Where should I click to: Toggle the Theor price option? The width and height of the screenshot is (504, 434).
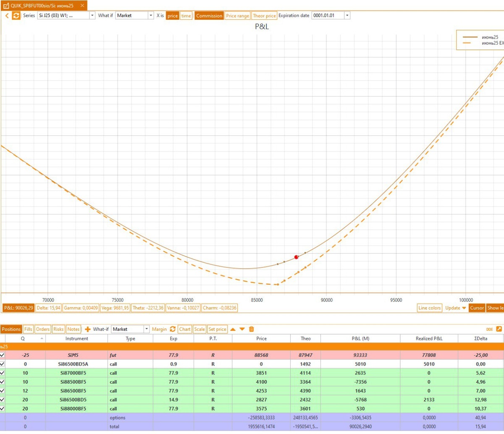pyautogui.click(x=264, y=16)
